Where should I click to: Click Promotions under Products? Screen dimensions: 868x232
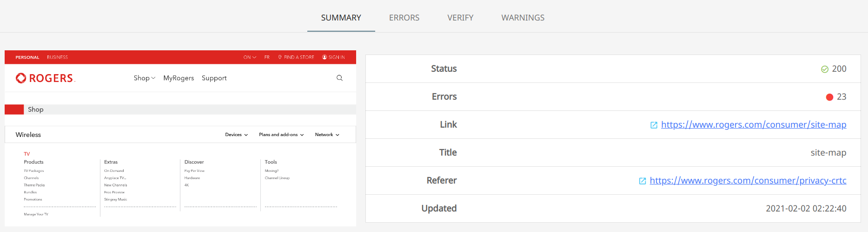(33, 199)
